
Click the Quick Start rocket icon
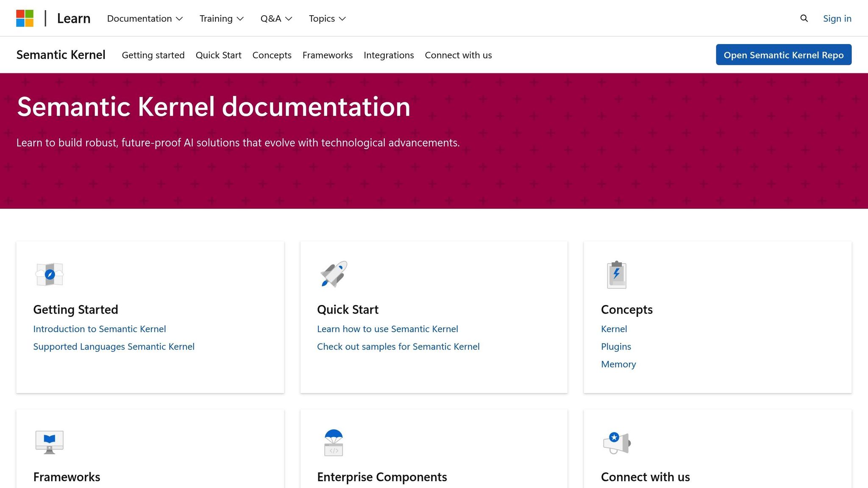pyautogui.click(x=334, y=274)
